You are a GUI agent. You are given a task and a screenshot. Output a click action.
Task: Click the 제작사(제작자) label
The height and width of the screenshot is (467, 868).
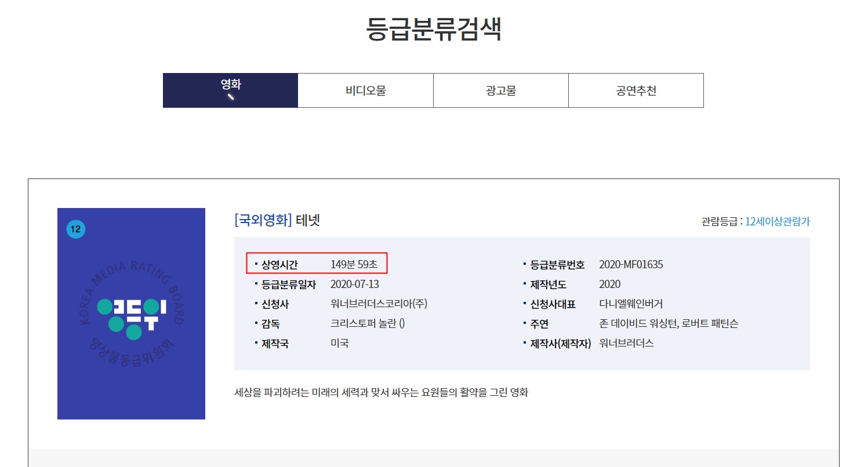[560, 344]
